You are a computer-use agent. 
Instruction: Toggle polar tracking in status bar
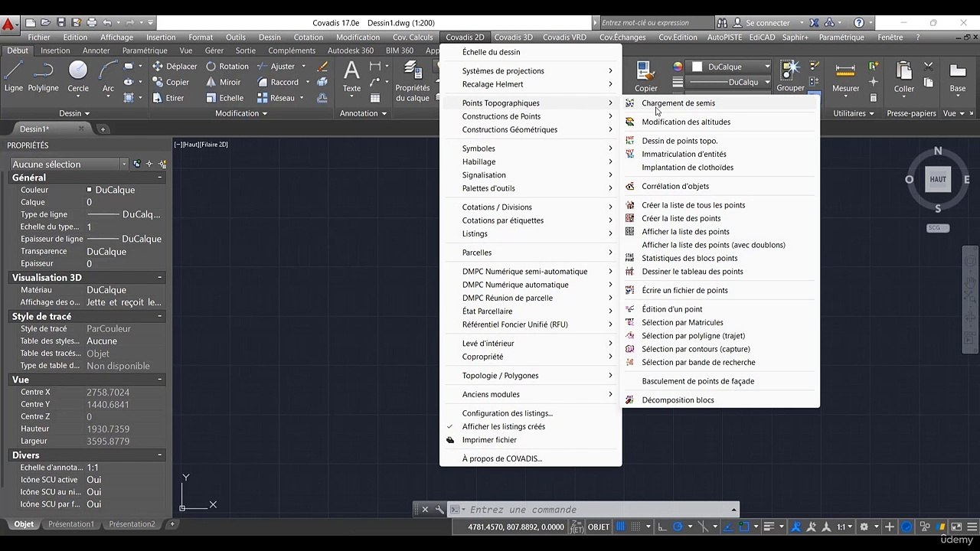tap(678, 527)
